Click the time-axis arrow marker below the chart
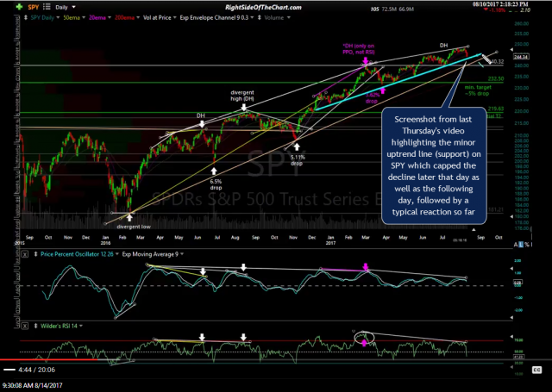The width and height of the screenshot is (552, 392). [474, 229]
